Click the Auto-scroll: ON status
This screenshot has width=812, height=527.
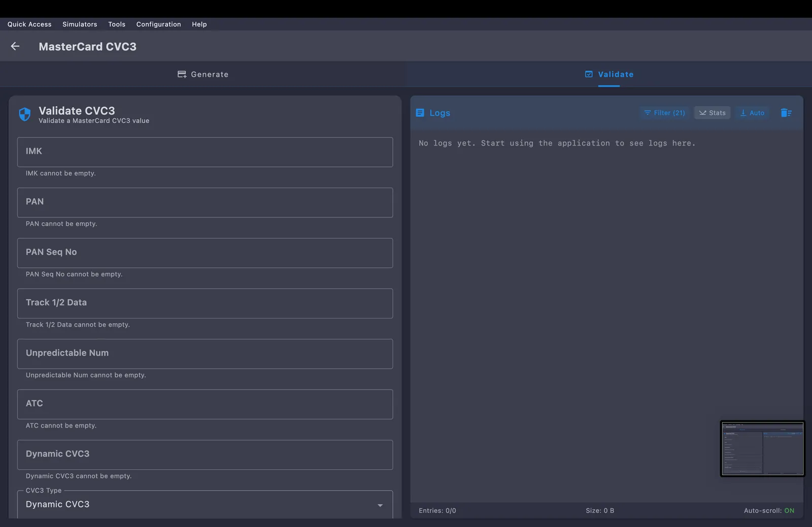click(x=769, y=511)
